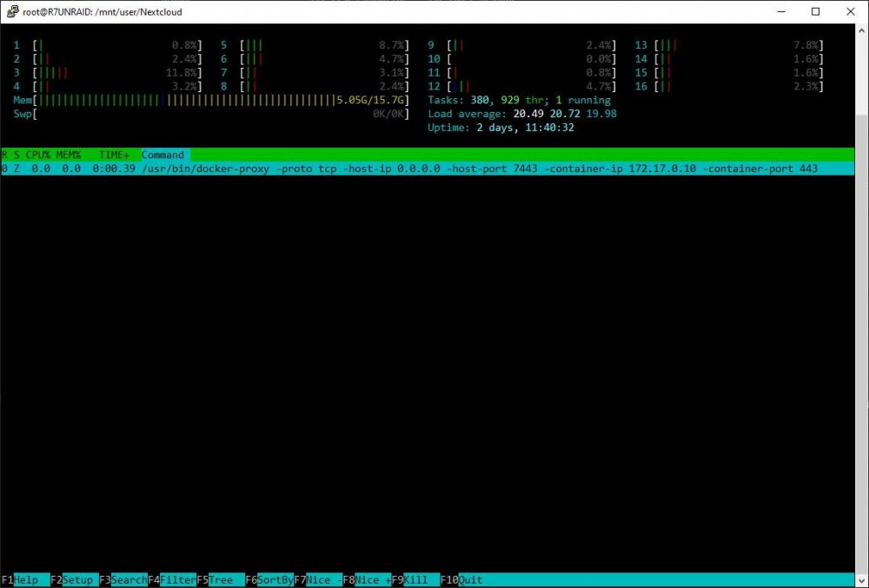Click the Load average values
The width and height of the screenshot is (869, 588).
(x=565, y=114)
